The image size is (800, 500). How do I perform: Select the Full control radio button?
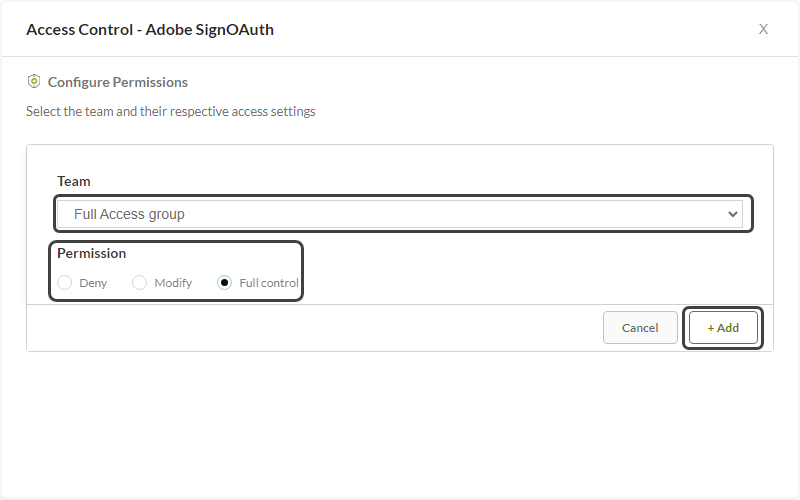225,283
